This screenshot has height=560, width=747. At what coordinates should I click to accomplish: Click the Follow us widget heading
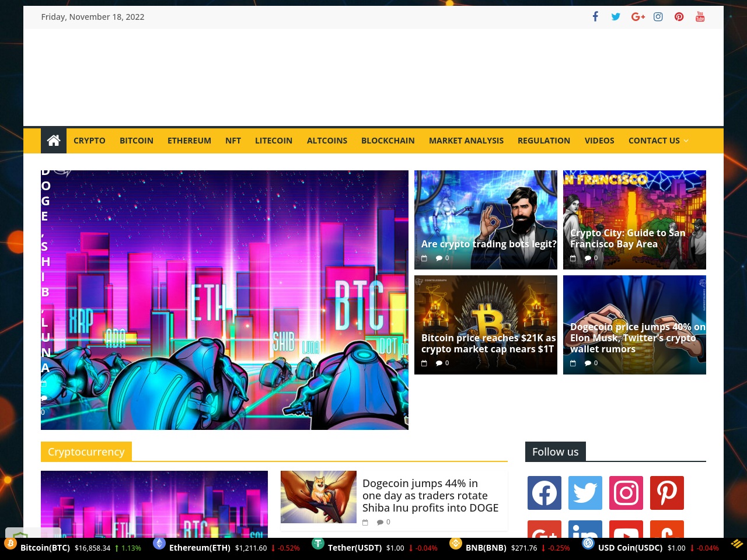[x=556, y=452]
